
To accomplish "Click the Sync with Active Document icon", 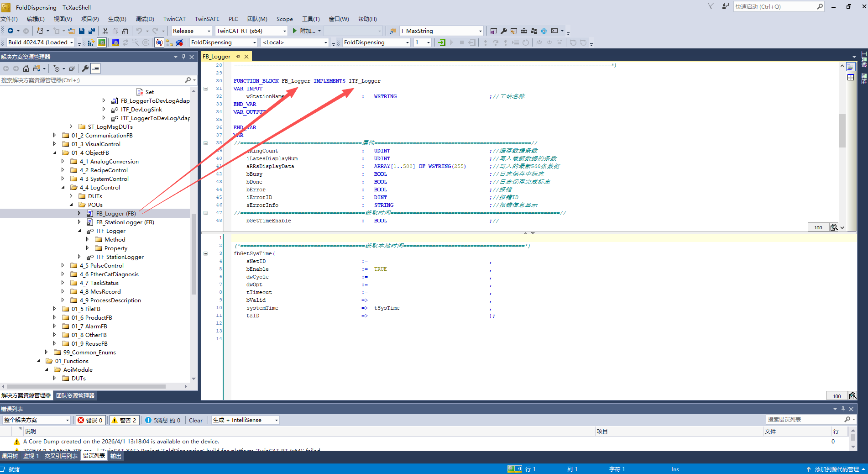I will pos(37,68).
